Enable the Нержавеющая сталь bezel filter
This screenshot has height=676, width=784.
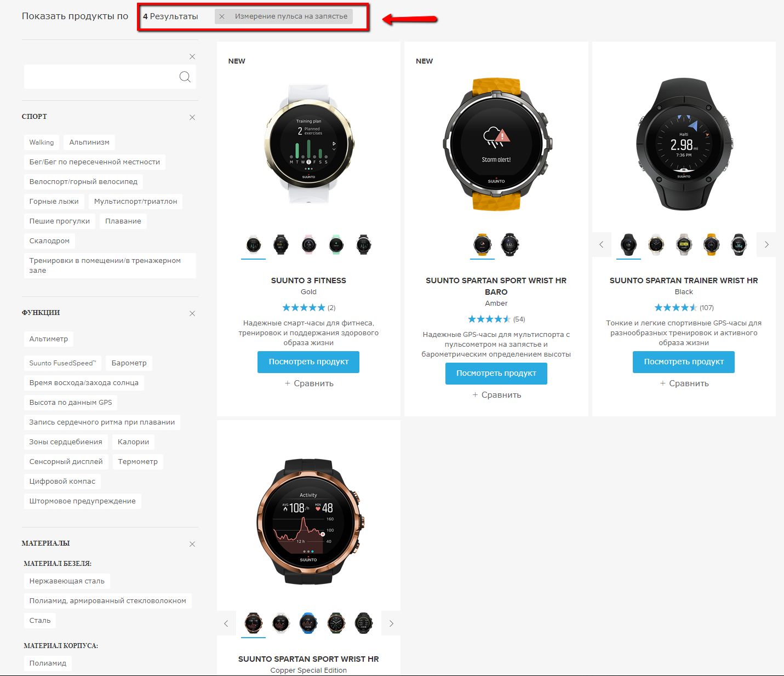pyautogui.click(x=67, y=581)
